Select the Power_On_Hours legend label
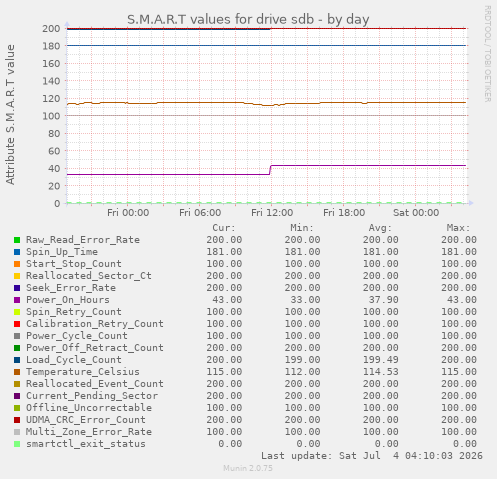 point(68,300)
